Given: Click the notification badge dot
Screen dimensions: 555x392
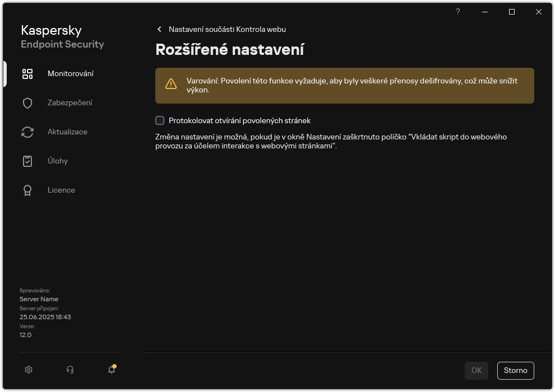Looking at the screenshot, I should coord(115,365).
